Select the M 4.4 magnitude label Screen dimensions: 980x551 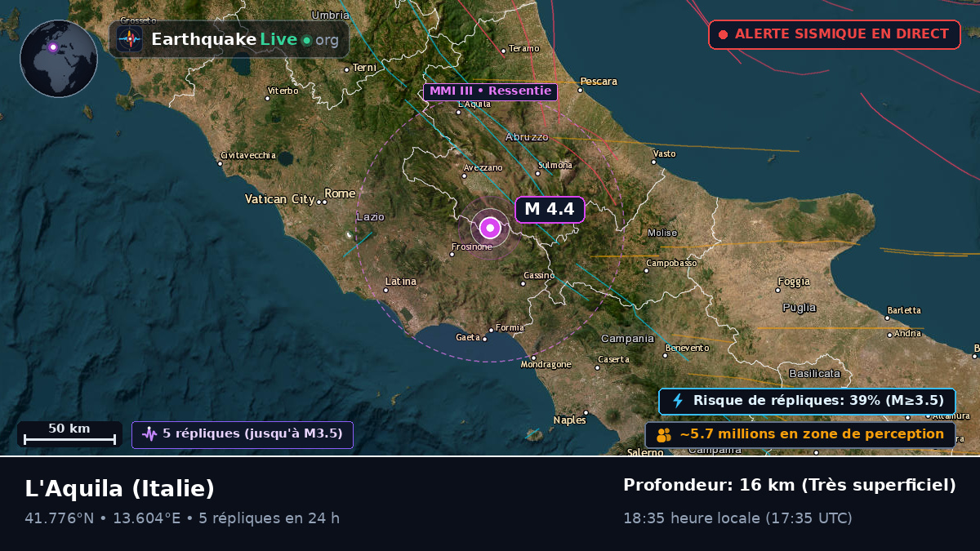pos(550,209)
